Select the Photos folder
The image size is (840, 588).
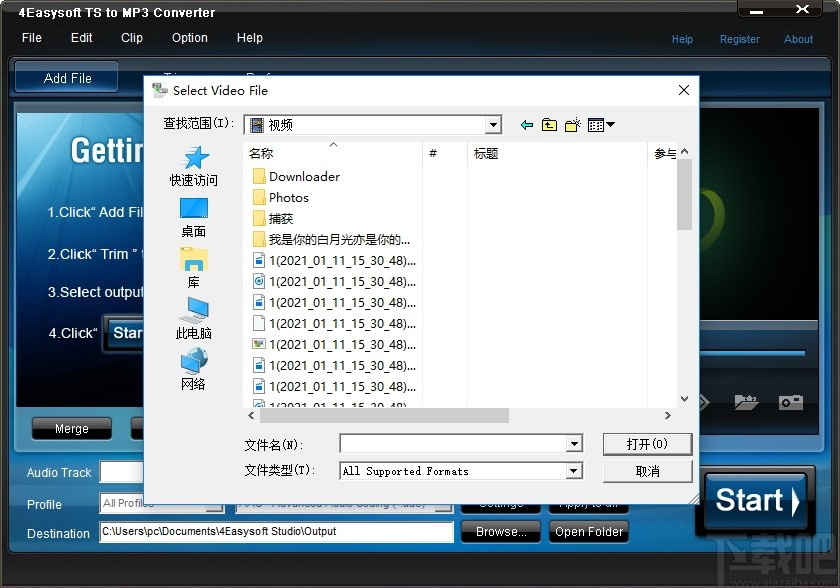[291, 197]
